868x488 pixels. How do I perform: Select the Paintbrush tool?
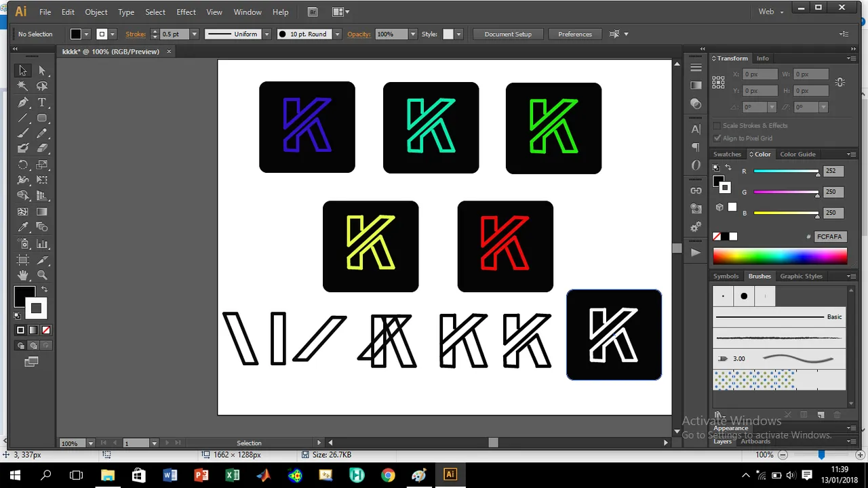point(23,134)
